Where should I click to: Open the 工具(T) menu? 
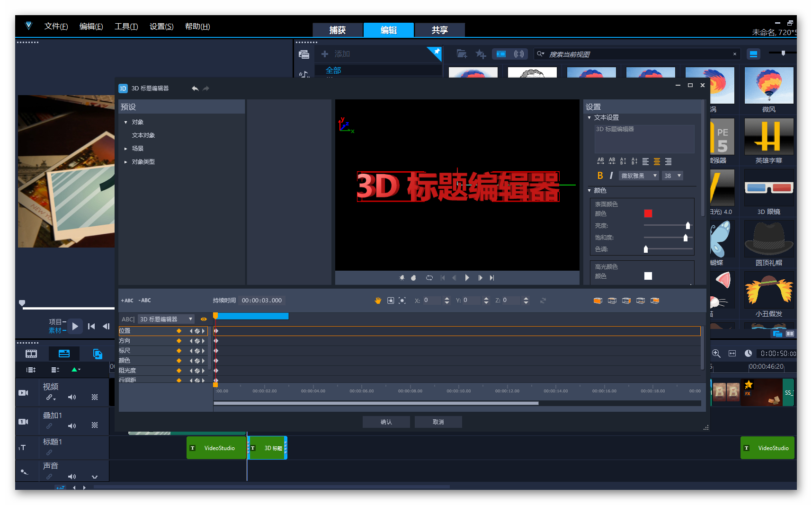click(126, 27)
